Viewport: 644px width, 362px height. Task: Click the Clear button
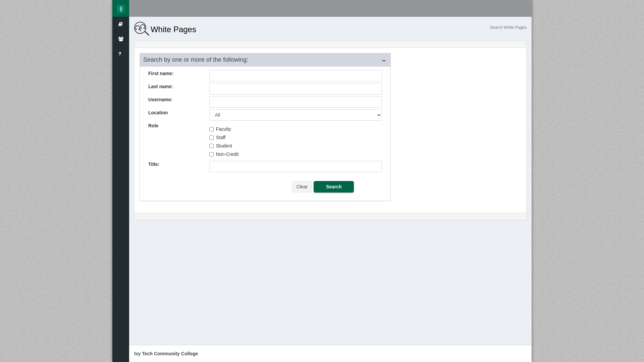(x=302, y=187)
